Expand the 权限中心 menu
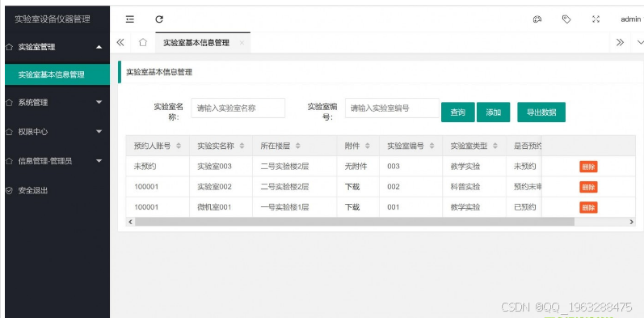The width and height of the screenshot is (644, 318). tap(57, 132)
